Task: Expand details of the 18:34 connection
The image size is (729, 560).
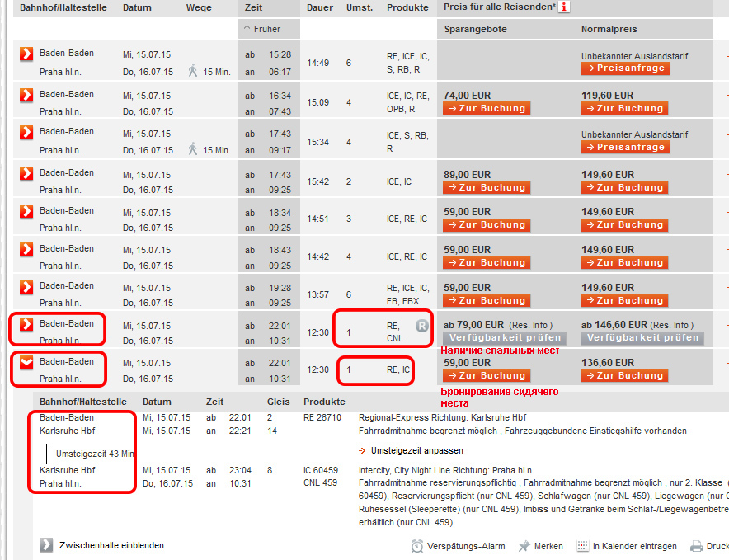Action: [26, 211]
